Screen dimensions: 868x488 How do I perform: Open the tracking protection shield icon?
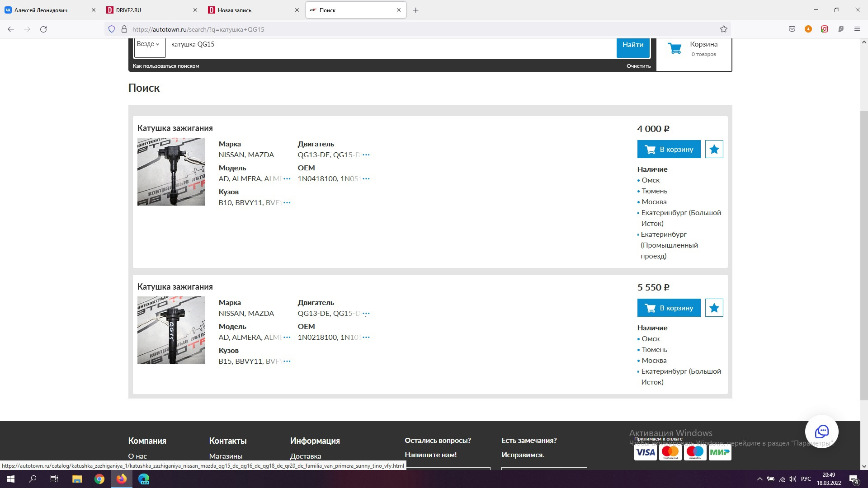coord(112,29)
